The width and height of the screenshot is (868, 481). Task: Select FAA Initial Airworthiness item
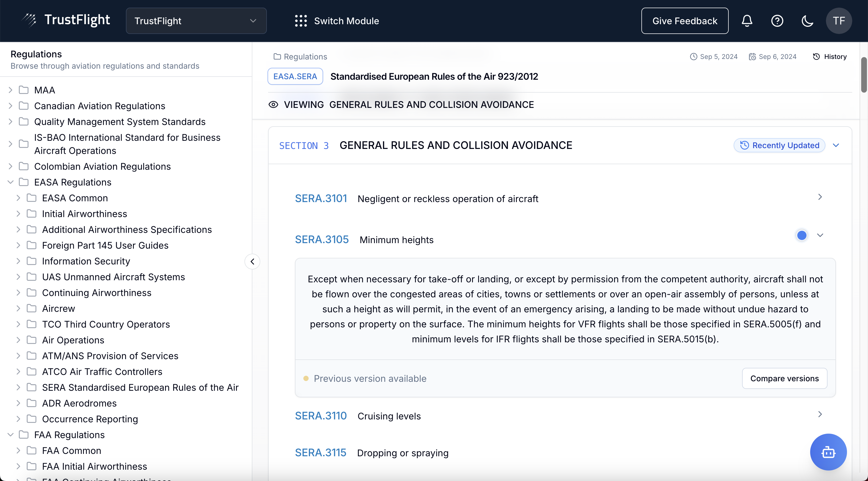coord(94,467)
